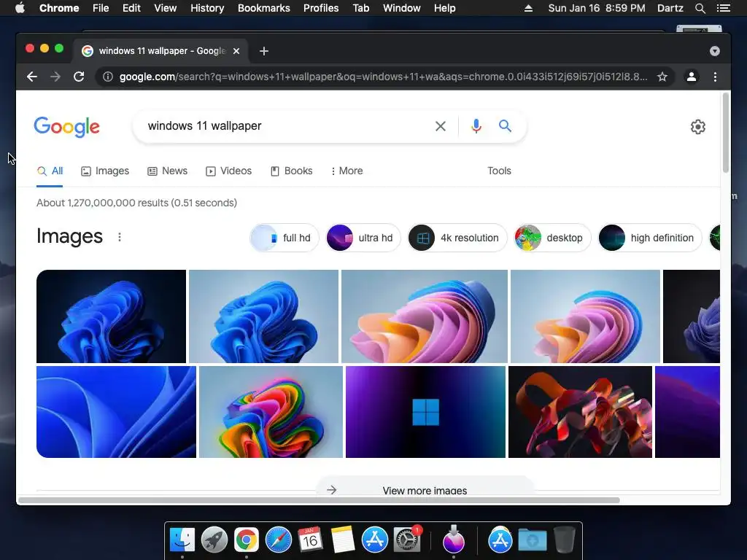Open Finder from the Dock
The height and width of the screenshot is (560, 747).
[x=182, y=540]
